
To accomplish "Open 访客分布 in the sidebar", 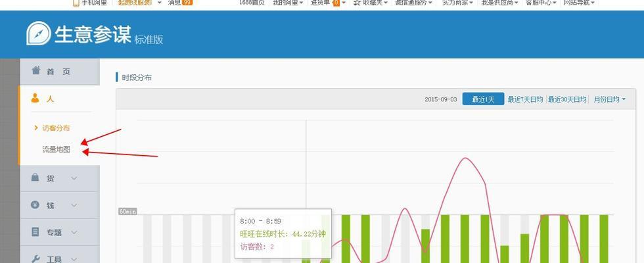I will click(x=56, y=128).
